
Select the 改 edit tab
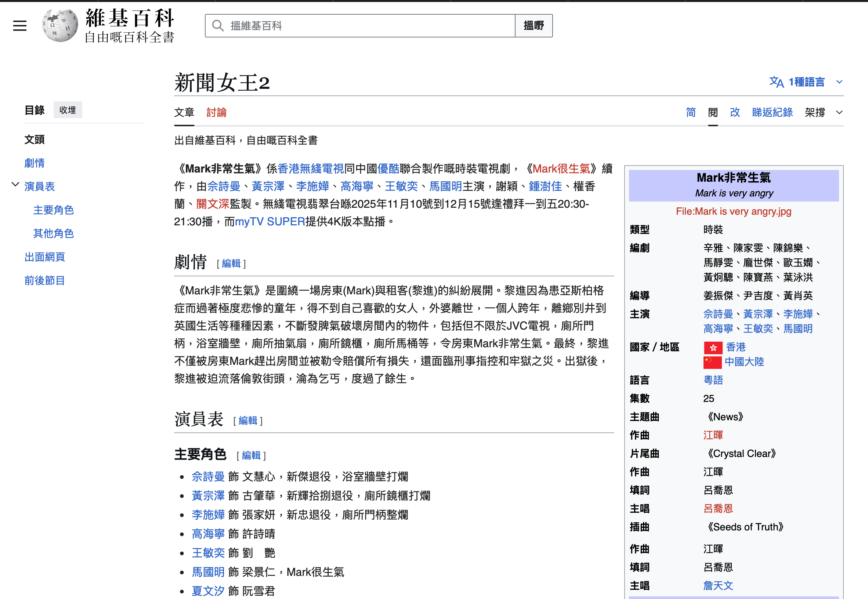pyautogui.click(x=734, y=112)
